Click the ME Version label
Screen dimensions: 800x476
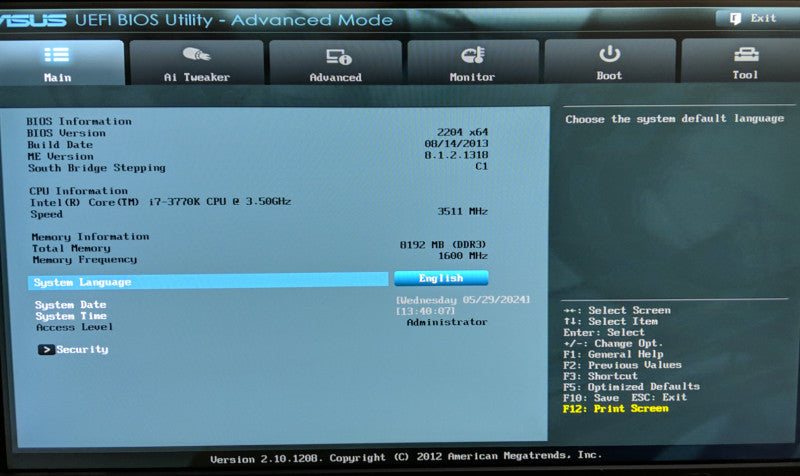click(x=61, y=157)
